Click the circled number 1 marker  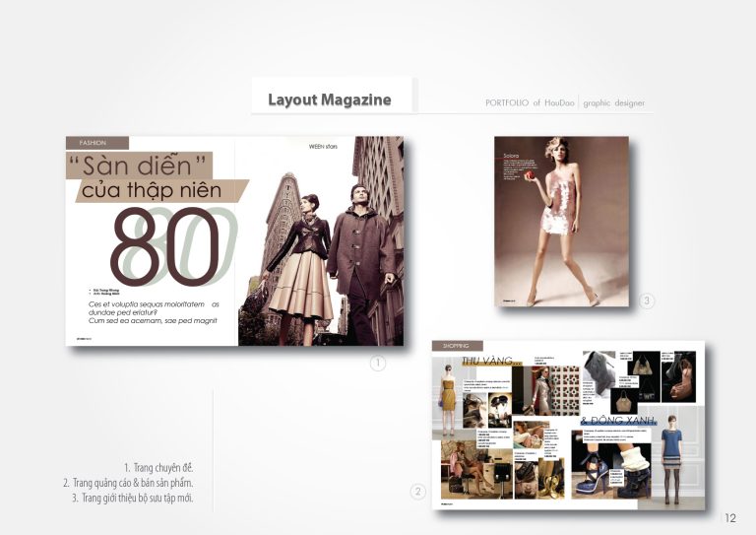click(x=377, y=364)
